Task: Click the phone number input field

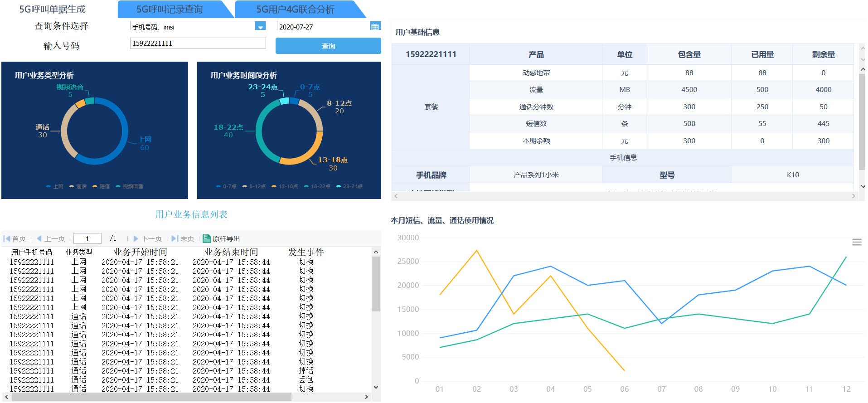Action: coord(198,44)
